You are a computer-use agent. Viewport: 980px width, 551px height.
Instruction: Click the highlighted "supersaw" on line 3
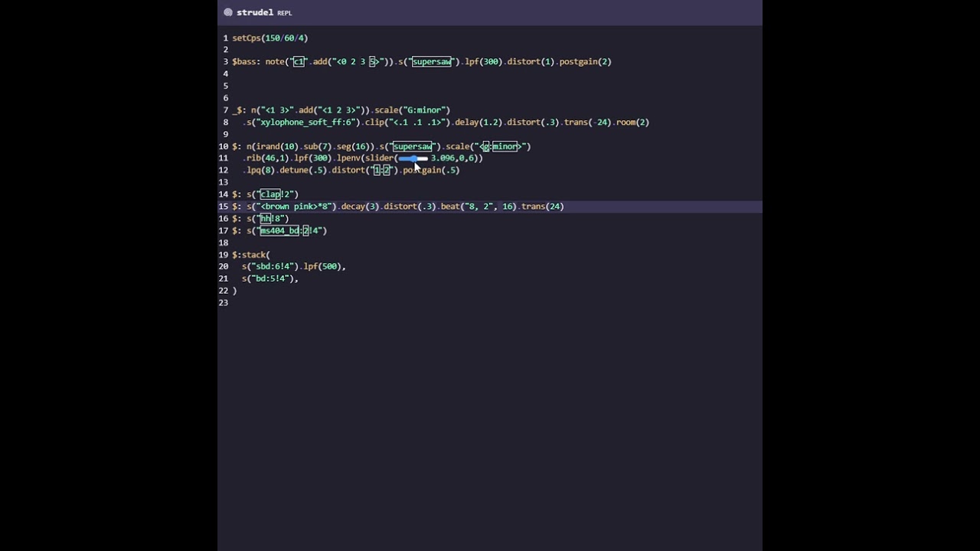pos(432,61)
